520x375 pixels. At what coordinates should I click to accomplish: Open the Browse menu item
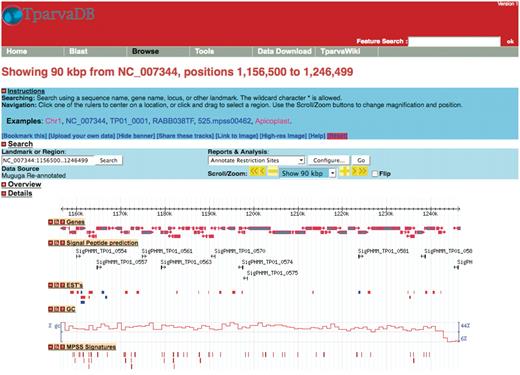point(145,51)
